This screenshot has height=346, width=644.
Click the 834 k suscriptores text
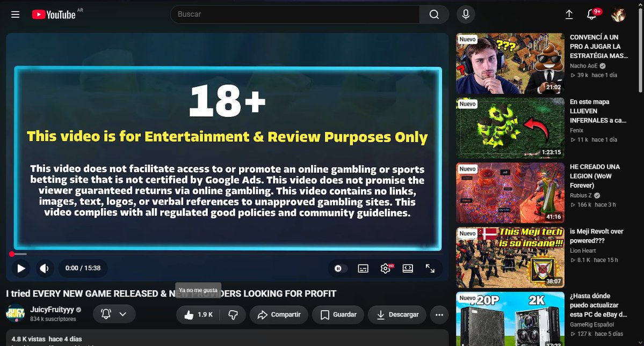[53, 319]
